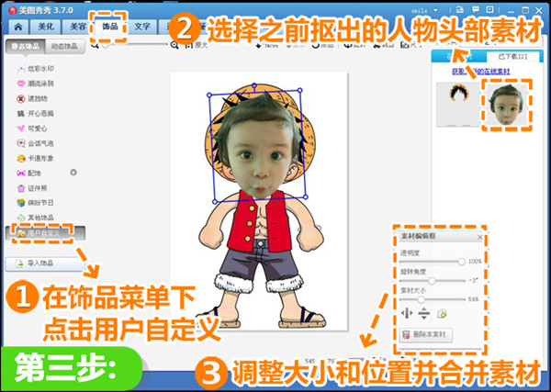Open 配饰 accessory category

point(28,174)
